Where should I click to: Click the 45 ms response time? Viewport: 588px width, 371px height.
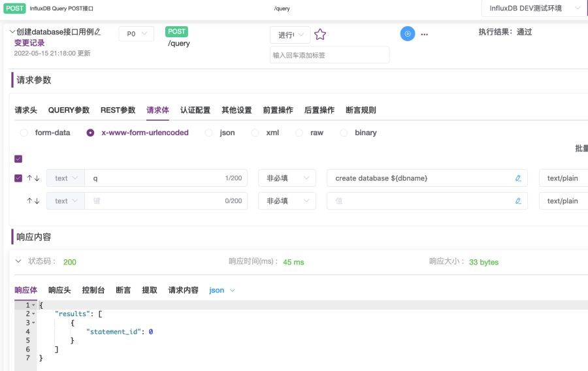[293, 262]
